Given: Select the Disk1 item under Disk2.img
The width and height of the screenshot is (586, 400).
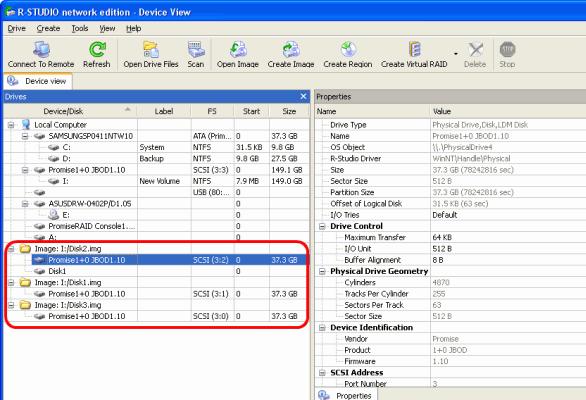Looking at the screenshot, I should (57, 271).
